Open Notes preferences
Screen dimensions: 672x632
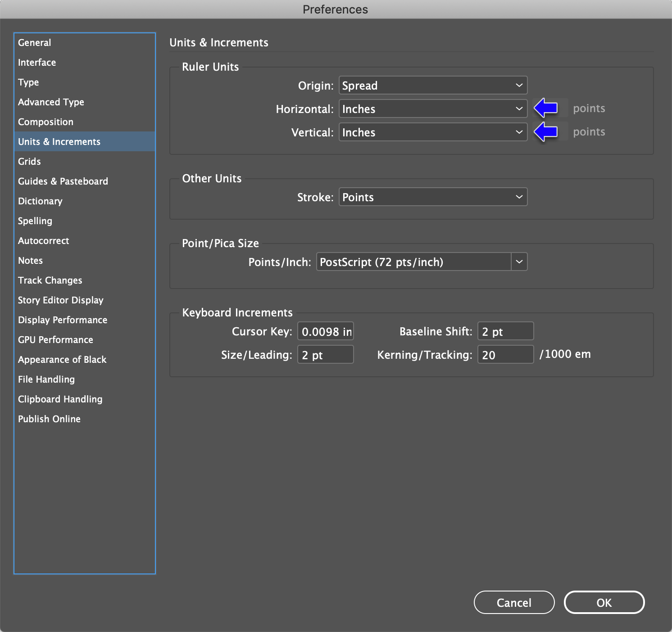(x=85, y=261)
